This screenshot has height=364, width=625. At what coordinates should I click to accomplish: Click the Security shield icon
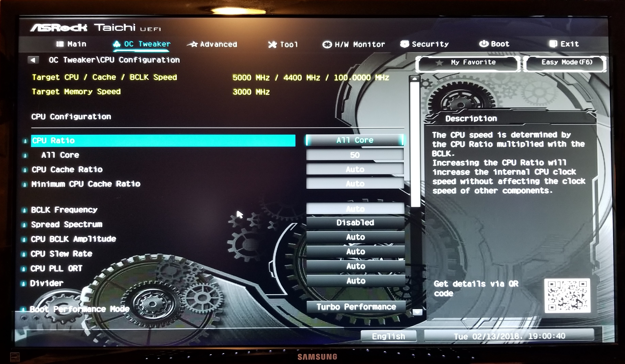[x=405, y=44]
